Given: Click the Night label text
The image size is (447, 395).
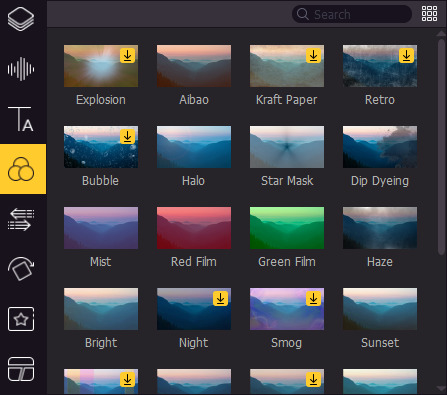Looking at the screenshot, I should click(x=194, y=343).
